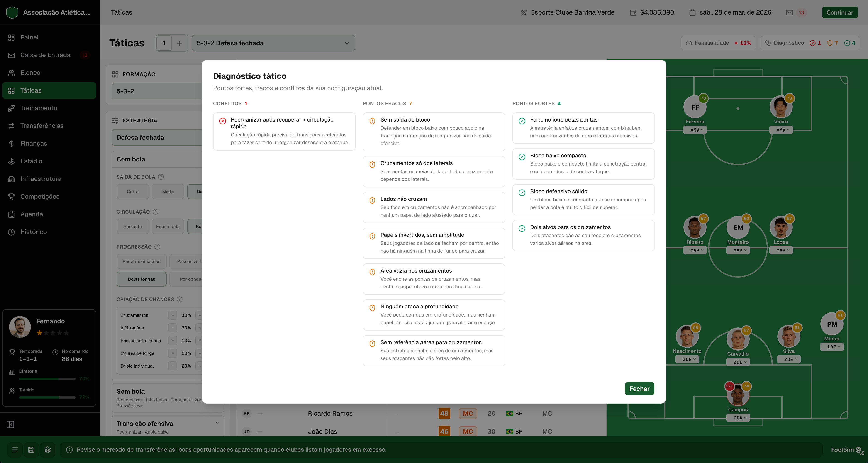
Task: Click the Familiaridade 11% indicator
Action: tap(718, 43)
